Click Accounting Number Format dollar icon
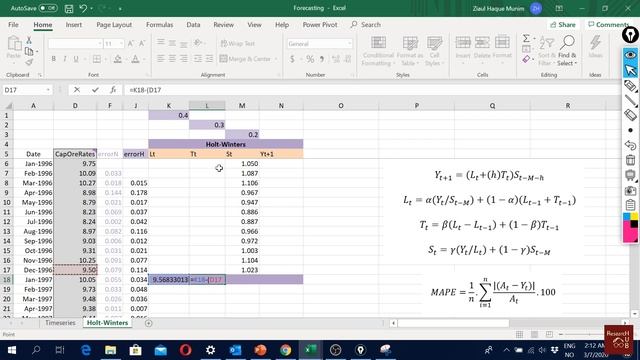Image resolution: width=640 pixels, height=360 pixels. pyautogui.click(x=292, y=59)
